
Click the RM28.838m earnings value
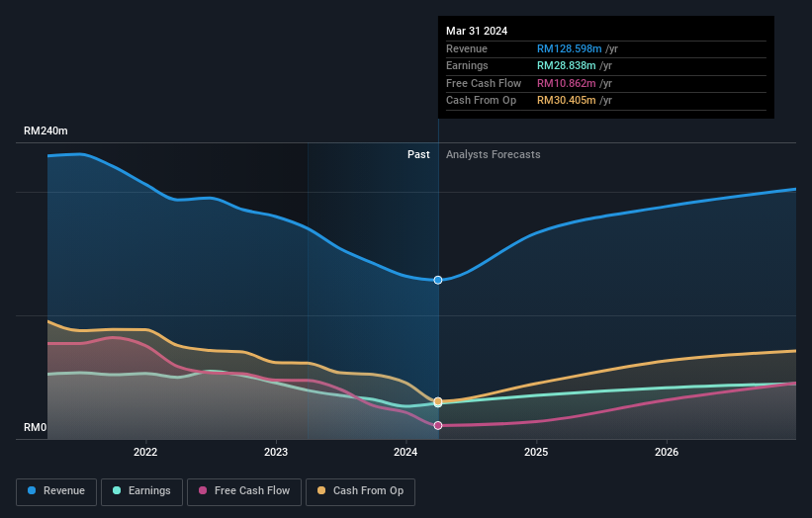[566, 65]
